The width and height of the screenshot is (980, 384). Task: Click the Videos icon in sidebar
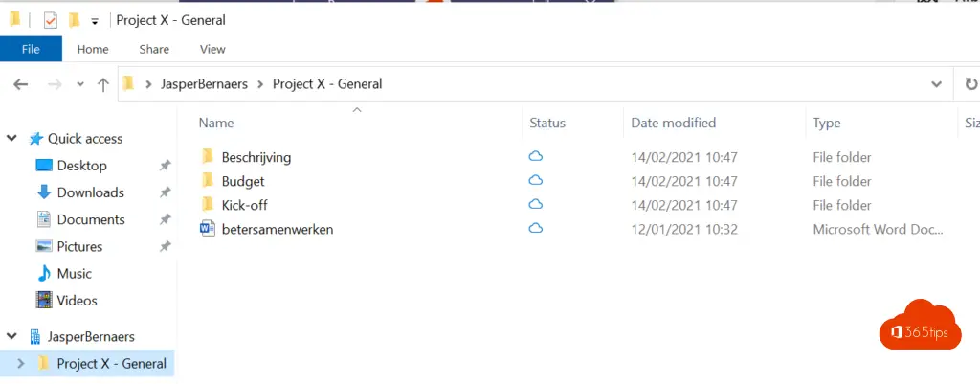tap(44, 300)
